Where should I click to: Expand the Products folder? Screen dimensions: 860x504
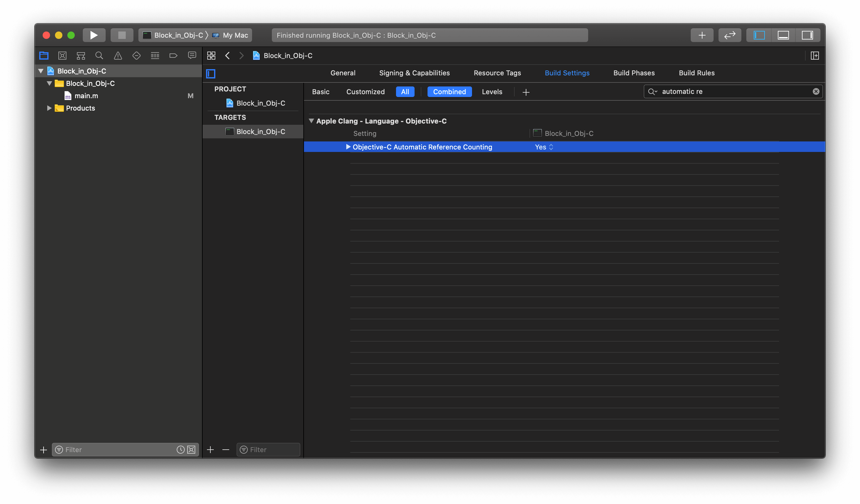49,108
